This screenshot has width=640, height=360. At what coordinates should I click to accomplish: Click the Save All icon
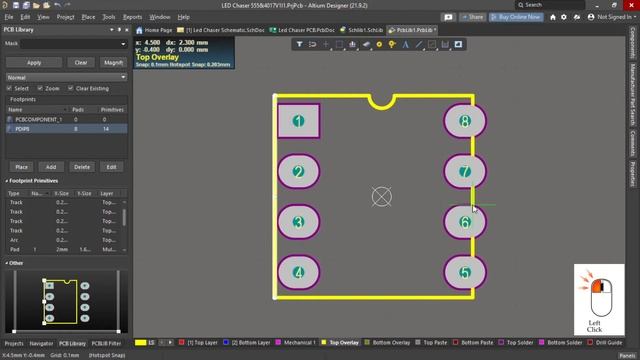point(26,5)
